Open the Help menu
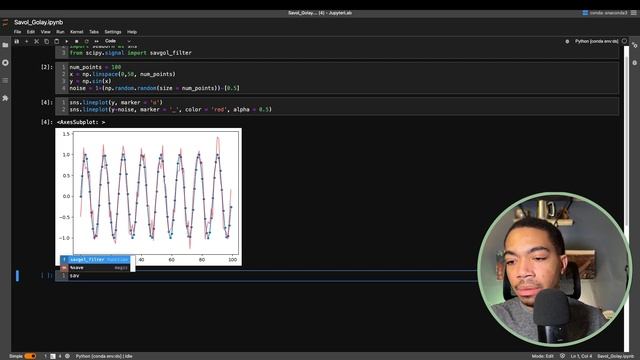Viewport: 640px width, 360px height. [132, 32]
